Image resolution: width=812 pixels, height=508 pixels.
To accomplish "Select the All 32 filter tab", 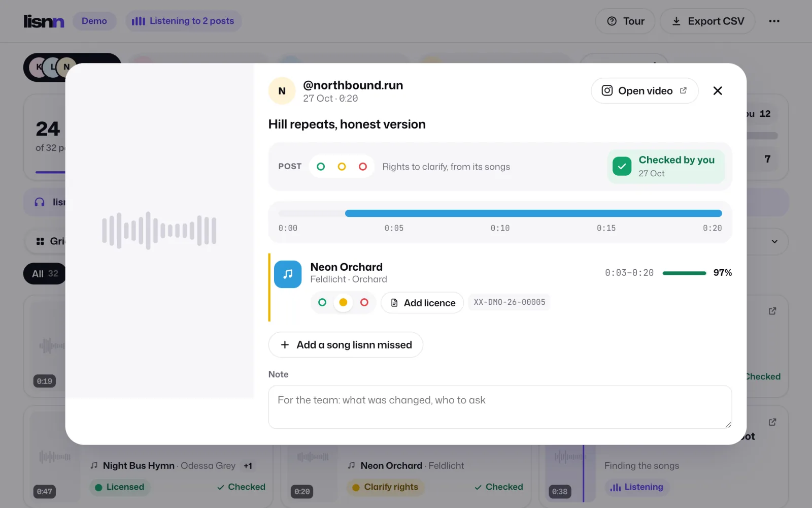I will pyautogui.click(x=45, y=274).
